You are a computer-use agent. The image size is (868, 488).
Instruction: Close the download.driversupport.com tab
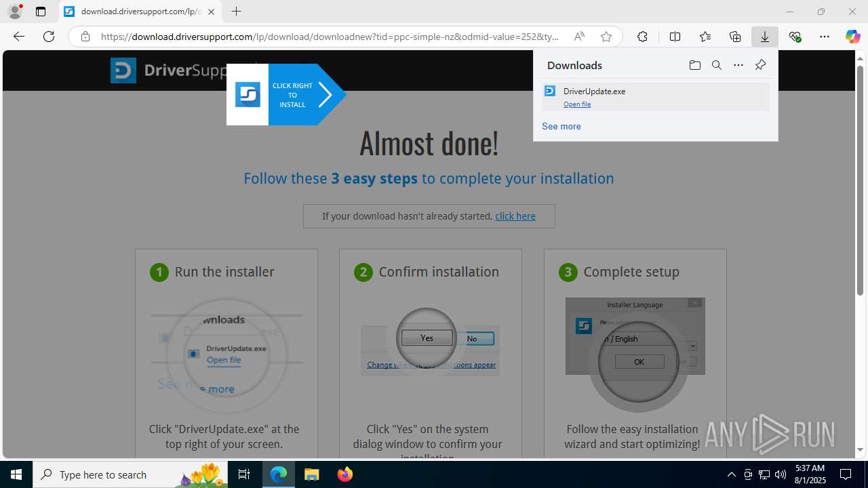coord(211,12)
